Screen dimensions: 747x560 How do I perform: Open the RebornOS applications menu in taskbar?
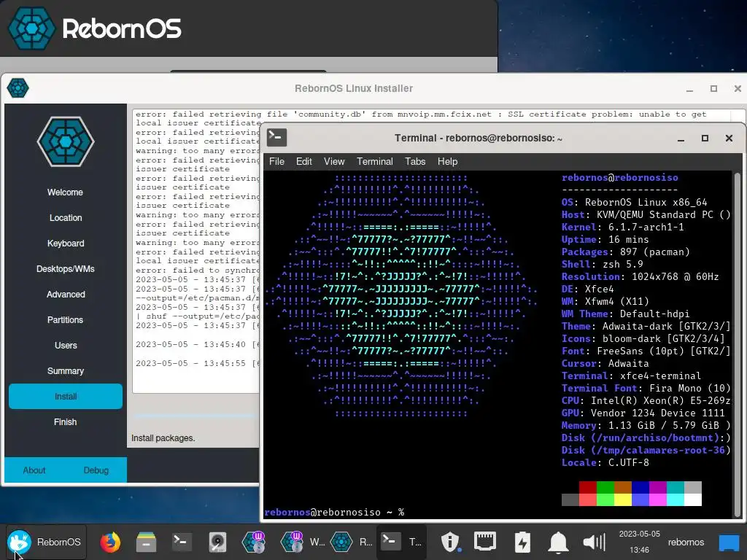pyautogui.click(x=46, y=542)
